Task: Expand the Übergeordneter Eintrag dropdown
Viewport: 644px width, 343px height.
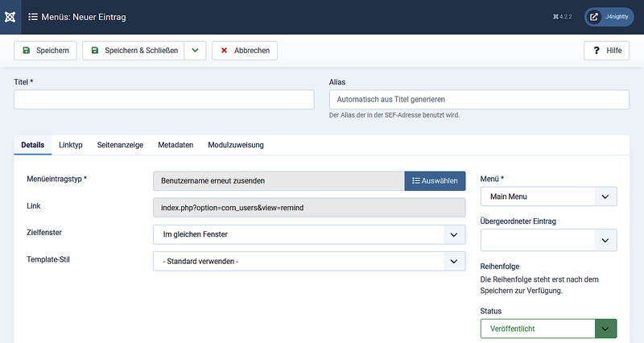Action: (548, 240)
